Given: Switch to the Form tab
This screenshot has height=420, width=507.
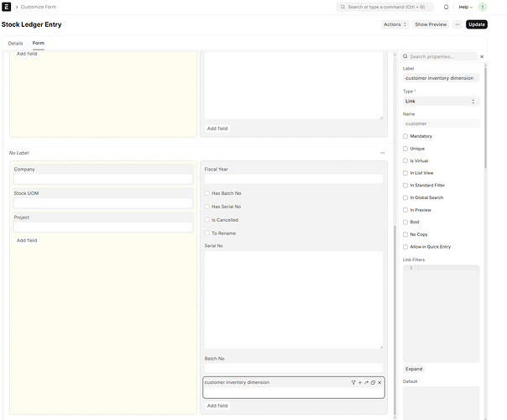Looking at the screenshot, I should click(38, 43).
